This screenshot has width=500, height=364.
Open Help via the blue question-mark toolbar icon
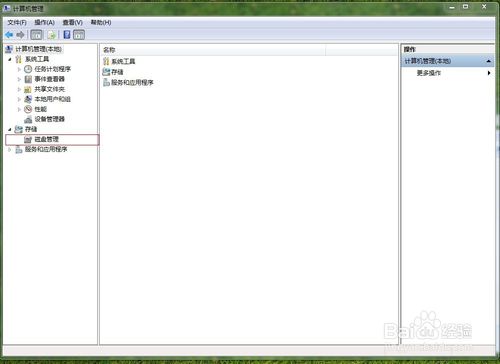pyautogui.click(x=67, y=35)
